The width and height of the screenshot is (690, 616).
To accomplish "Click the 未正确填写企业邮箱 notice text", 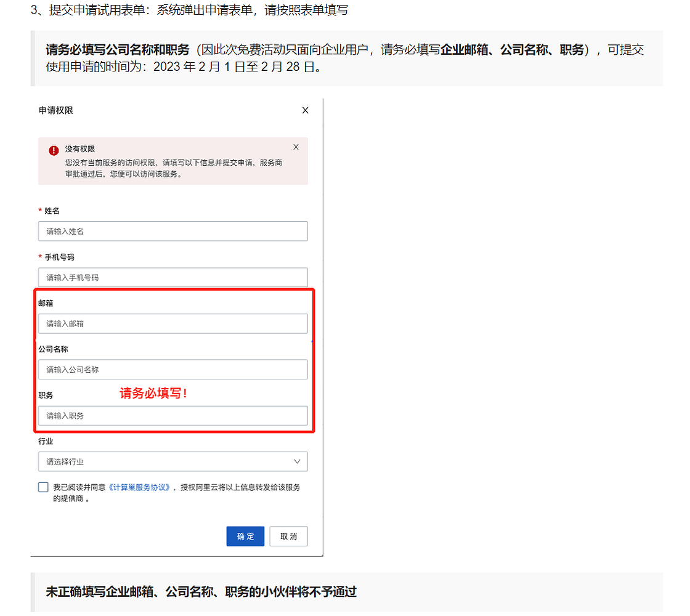I will [x=201, y=592].
